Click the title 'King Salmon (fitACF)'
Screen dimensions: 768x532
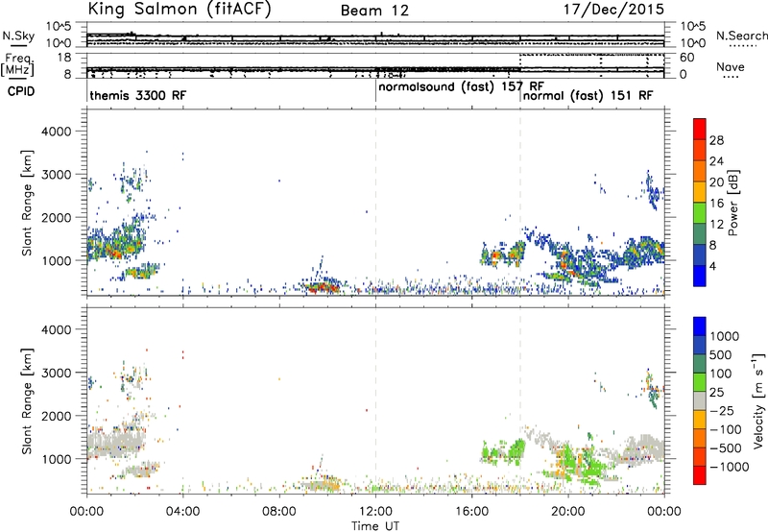coord(180,10)
